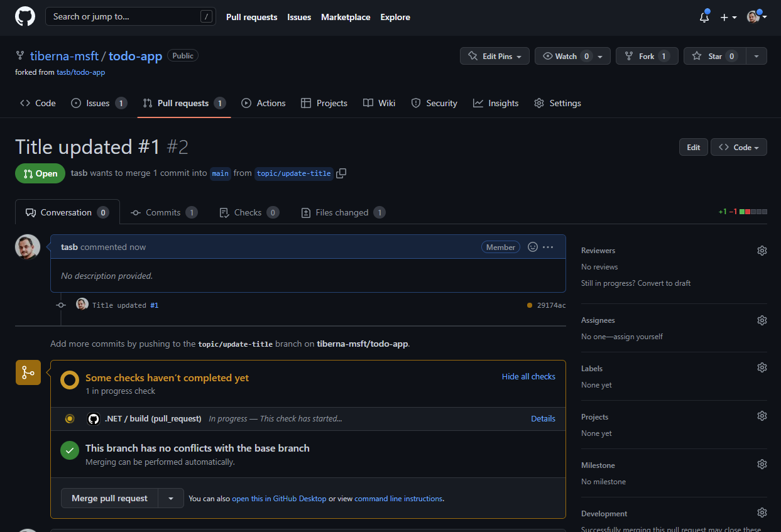Expand the Code dropdown button

pos(738,148)
